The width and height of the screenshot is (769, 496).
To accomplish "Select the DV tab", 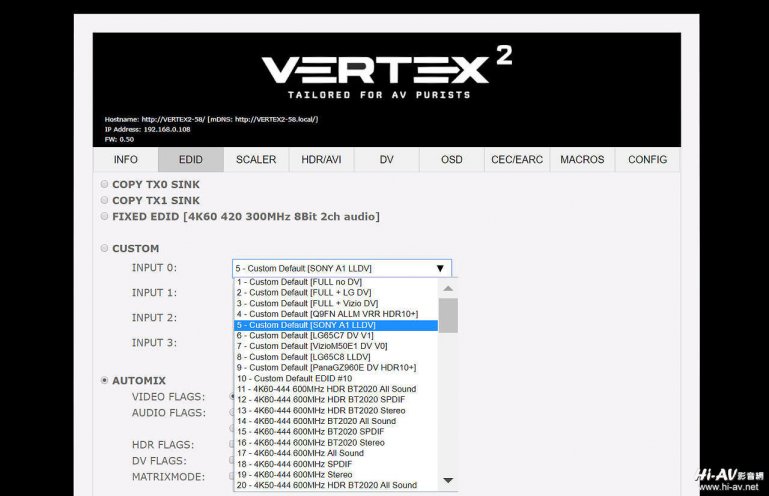I will (x=386, y=160).
